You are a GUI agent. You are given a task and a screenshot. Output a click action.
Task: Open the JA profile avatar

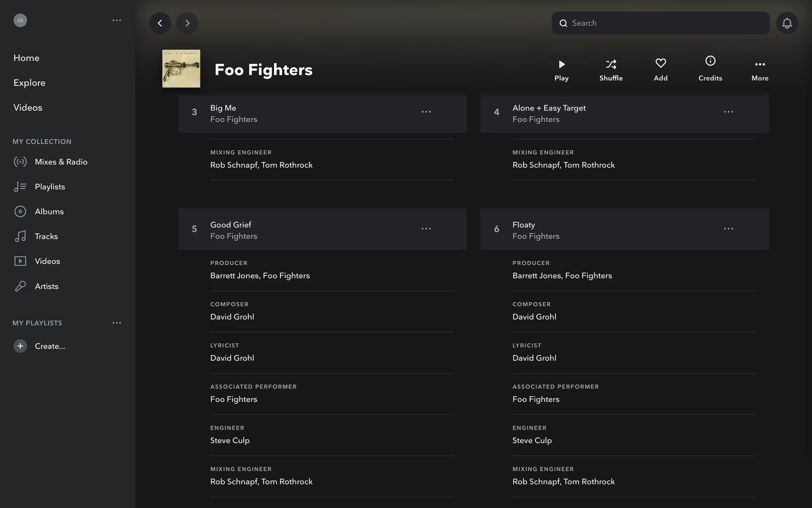(20, 20)
